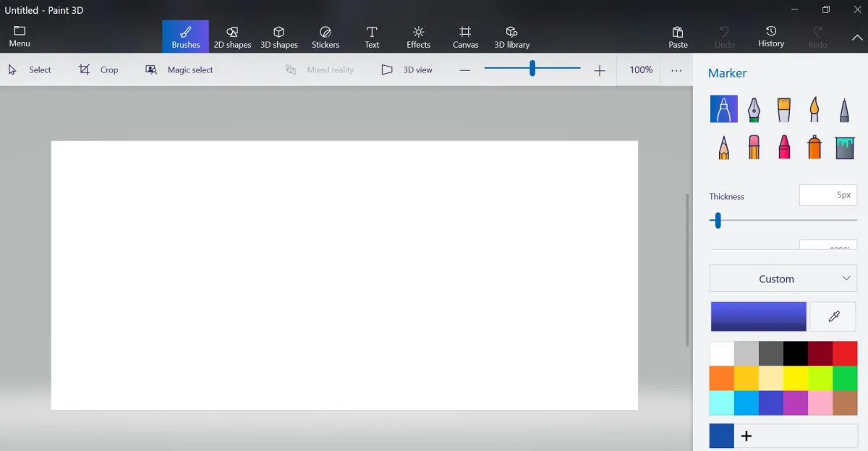Pick the dark red swatch
This screenshot has width=868, height=451.
point(820,353)
